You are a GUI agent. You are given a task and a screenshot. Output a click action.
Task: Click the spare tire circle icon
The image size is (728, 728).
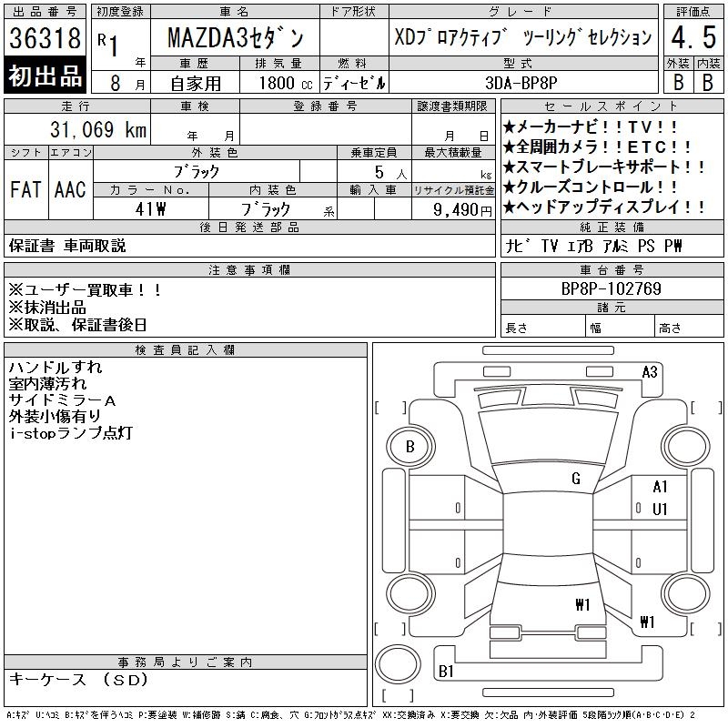click(x=398, y=664)
